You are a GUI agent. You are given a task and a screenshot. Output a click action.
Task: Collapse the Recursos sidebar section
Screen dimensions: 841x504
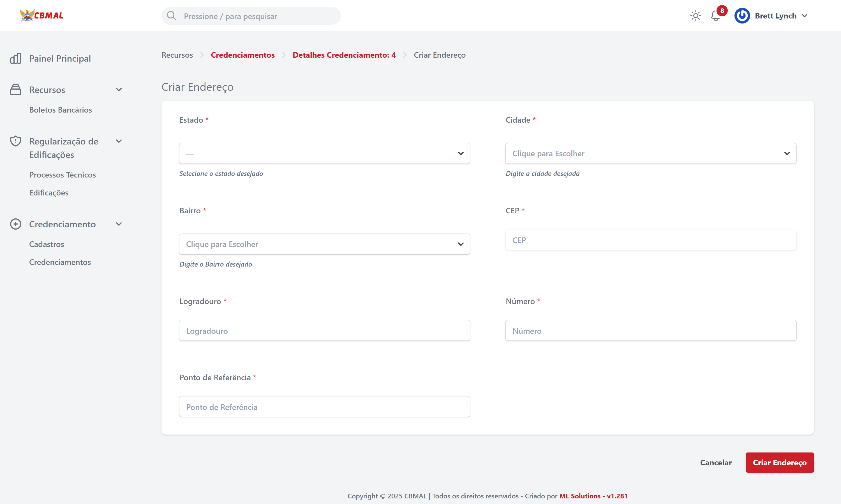tap(119, 90)
